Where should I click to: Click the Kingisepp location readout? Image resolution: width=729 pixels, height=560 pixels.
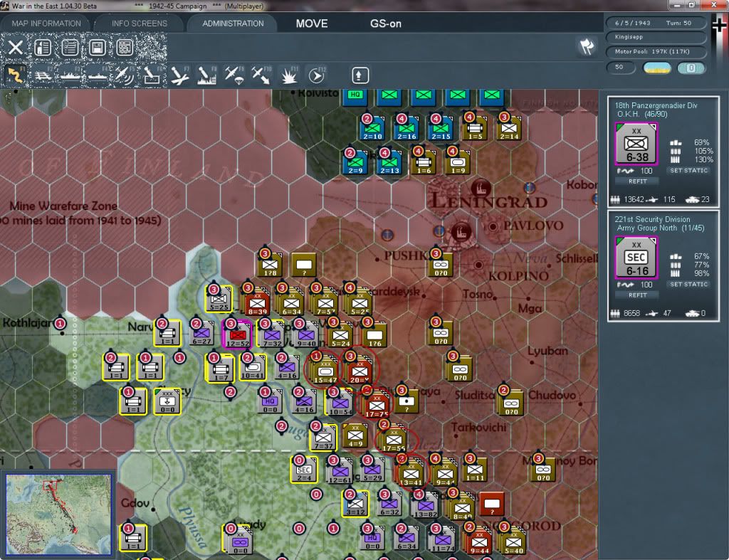(655, 37)
